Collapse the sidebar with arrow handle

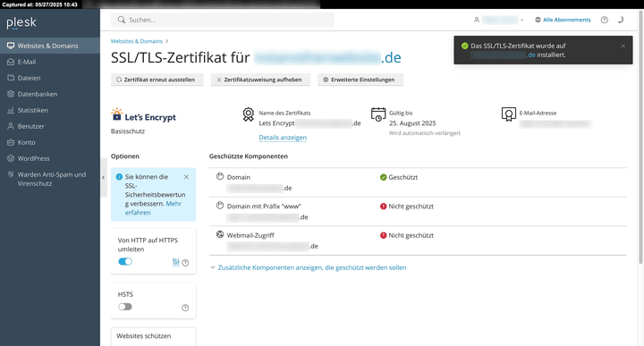[103, 177]
